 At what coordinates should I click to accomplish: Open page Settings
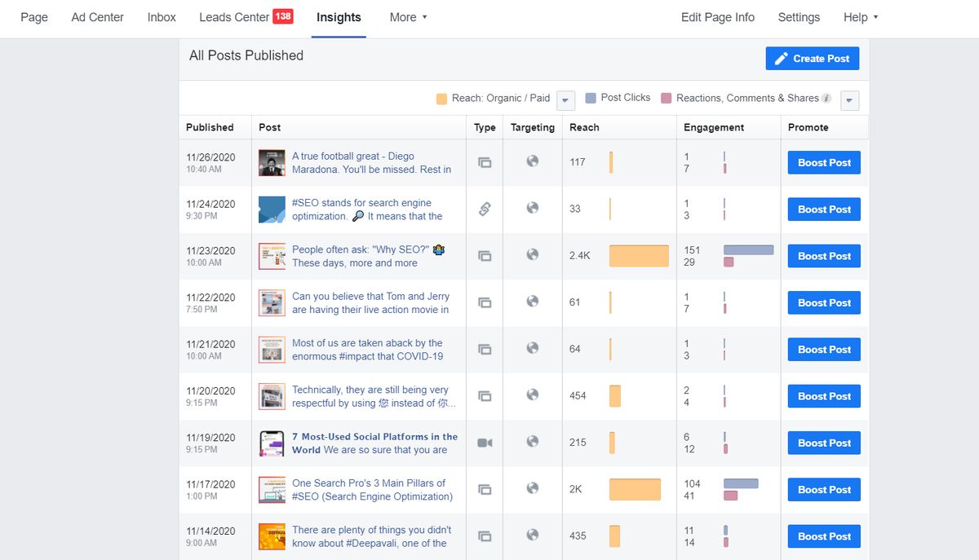[799, 17]
